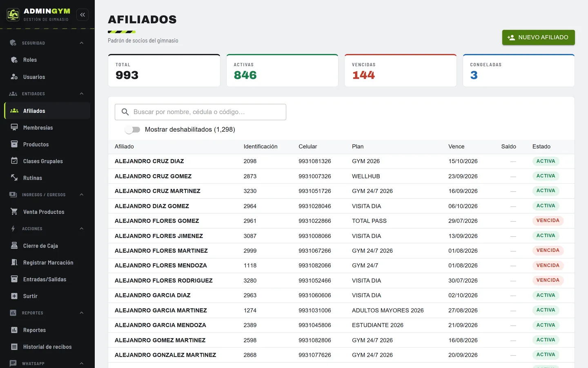Click the Surtir plus-box icon

point(14,296)
